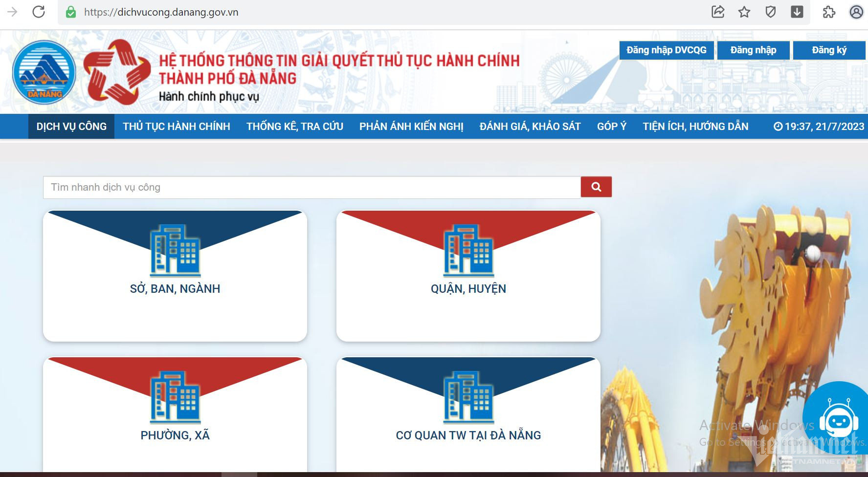The height and width of the screenshot is (477, 868).
Task: Open the ĐÁNH GIÁ, KHẢO SÁT menu
Action: click(x=530, y=127)
